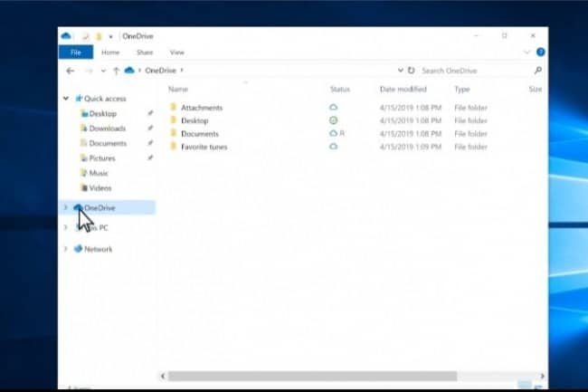Switch to the View ribbon tab
588x392 pixels.
176,53
